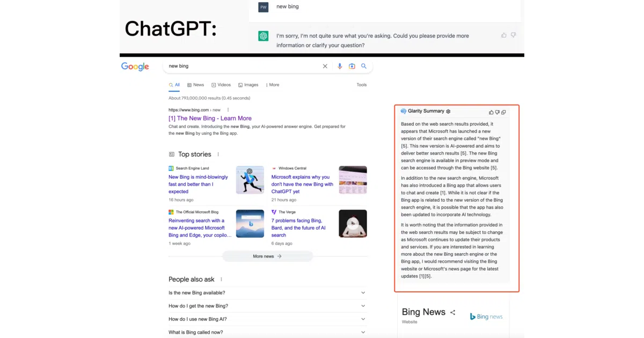Click the ChatGPT avatar icon
The height and width of the screenshot is (338, 644).
(x=263, y=36)
